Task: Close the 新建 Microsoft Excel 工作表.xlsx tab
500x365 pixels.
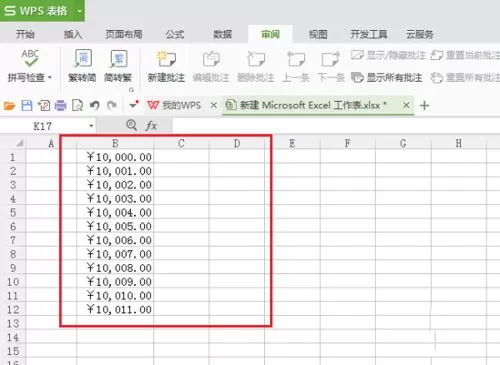Action: 406,105
